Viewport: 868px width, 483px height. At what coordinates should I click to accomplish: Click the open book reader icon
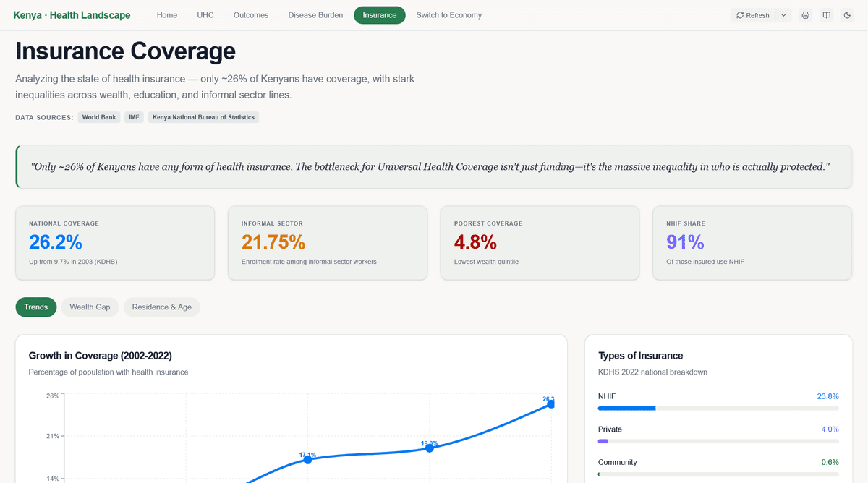[826, 15]
